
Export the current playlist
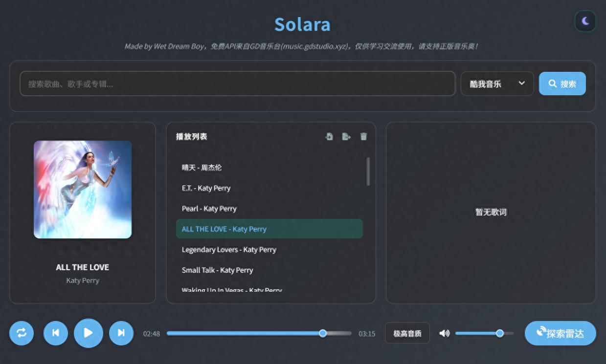click(346, 137)
